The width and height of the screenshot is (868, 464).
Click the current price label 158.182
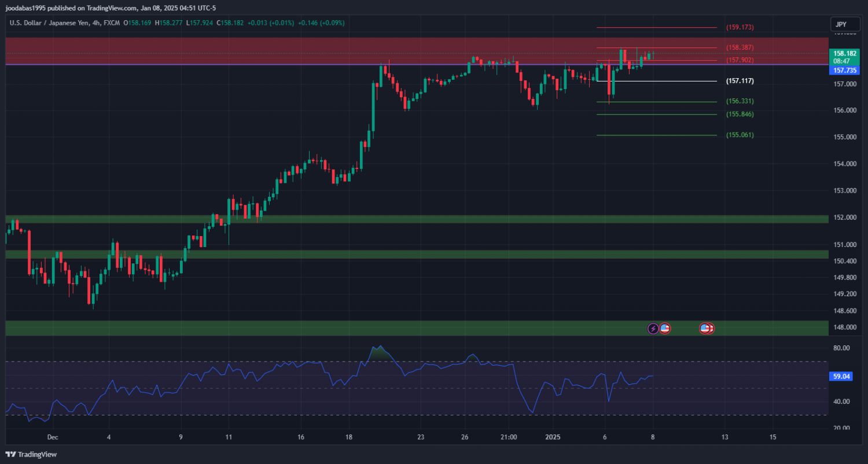pos(841,53)
